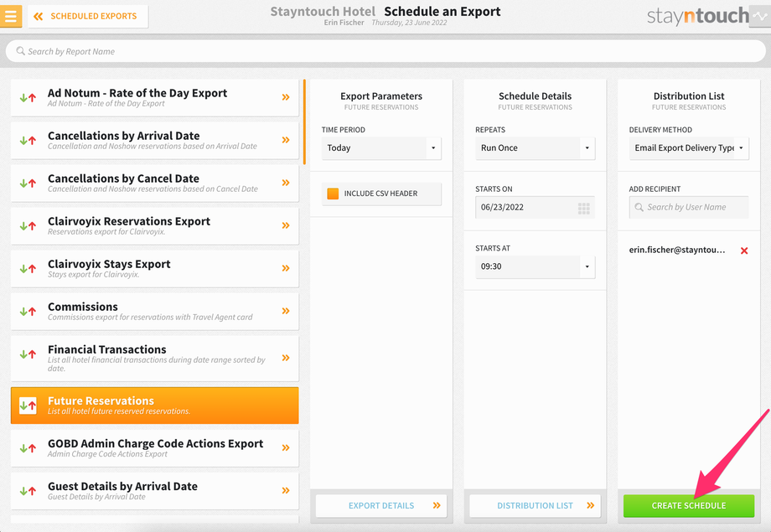Select Cancellations by Cancel Date report

[x=154, y=183]
